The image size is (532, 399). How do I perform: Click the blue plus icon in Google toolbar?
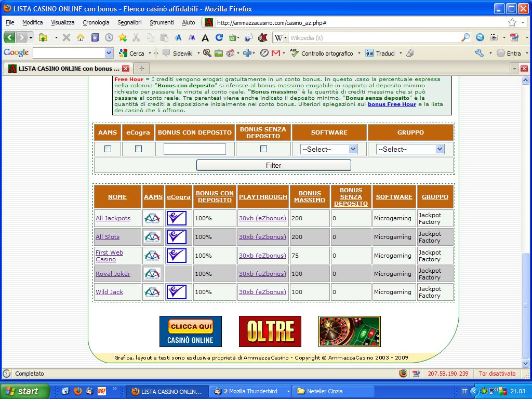click(247, 53)
